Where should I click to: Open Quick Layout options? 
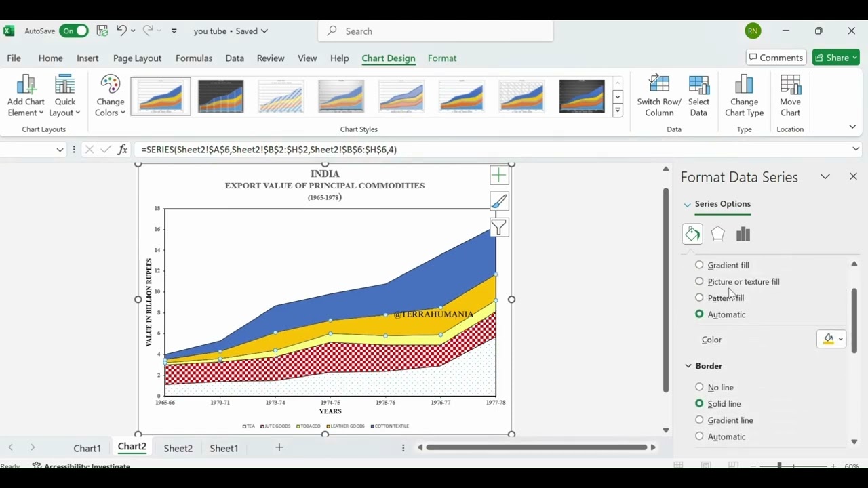(x=65, y=96)
